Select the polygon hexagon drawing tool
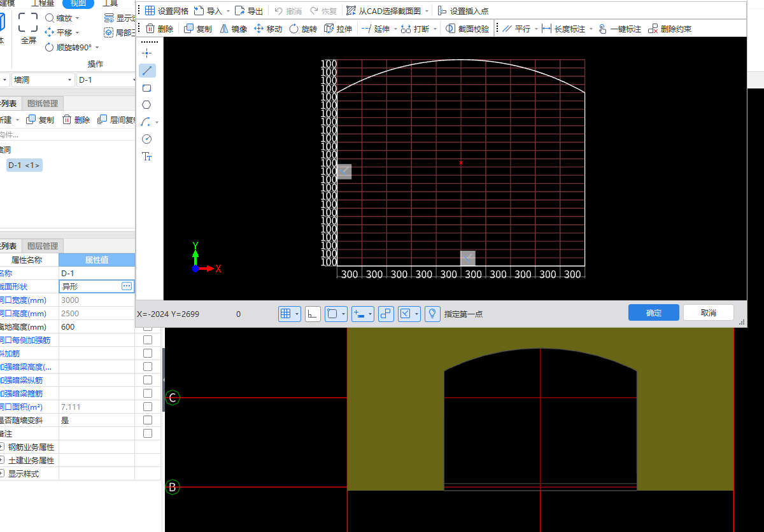 pos(147,105)
